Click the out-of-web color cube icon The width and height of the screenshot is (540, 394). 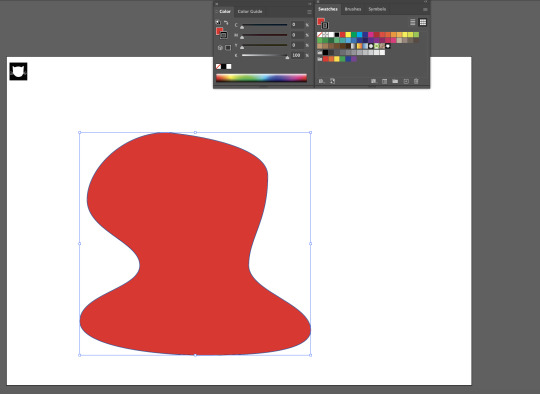[220, 48]
